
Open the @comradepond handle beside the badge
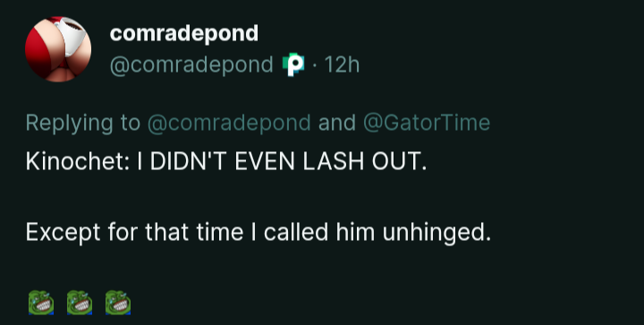[191, 65]
